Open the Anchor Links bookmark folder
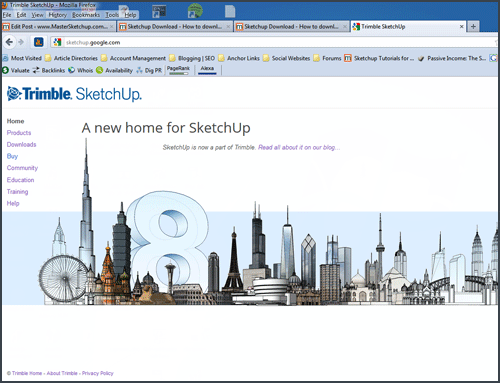500x383 pixels. click(x=239, y=58)
